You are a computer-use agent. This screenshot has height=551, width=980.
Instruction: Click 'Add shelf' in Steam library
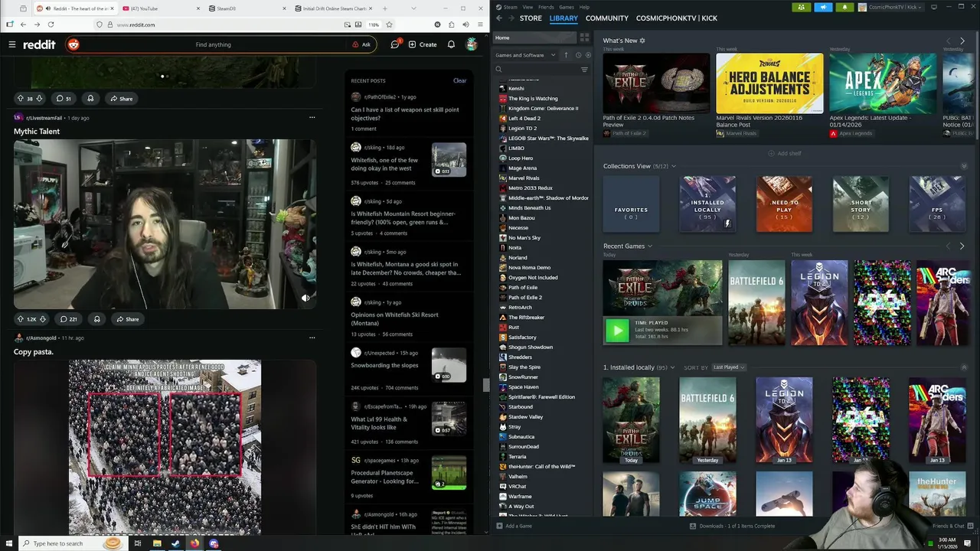pyautogui.click(x=786, y=153)
